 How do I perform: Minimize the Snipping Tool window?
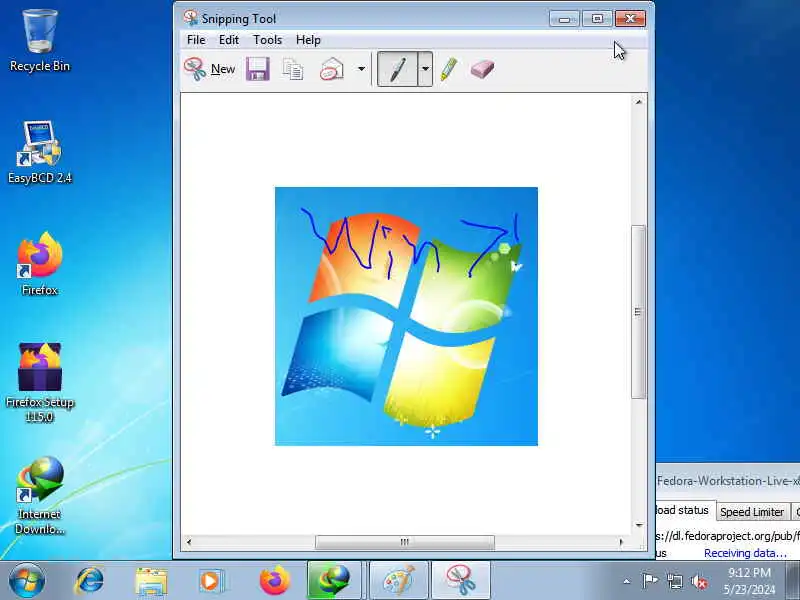(564, 19)
